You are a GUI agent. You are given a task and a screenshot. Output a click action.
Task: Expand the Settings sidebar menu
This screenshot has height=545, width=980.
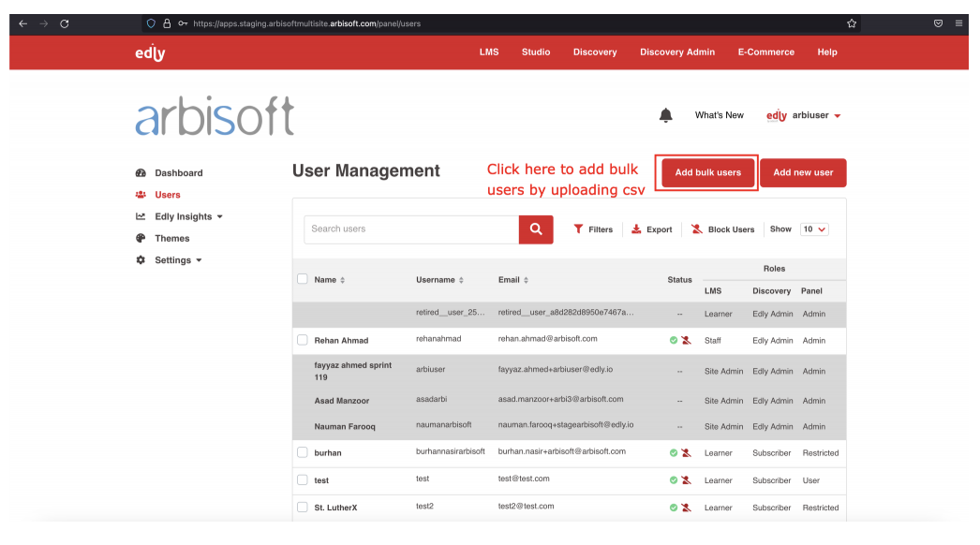[x=169, y=260]
